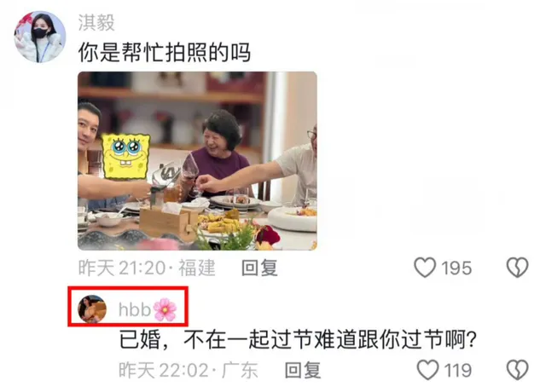
Task: Open the username hbb
Action: [x=135, y=309]
